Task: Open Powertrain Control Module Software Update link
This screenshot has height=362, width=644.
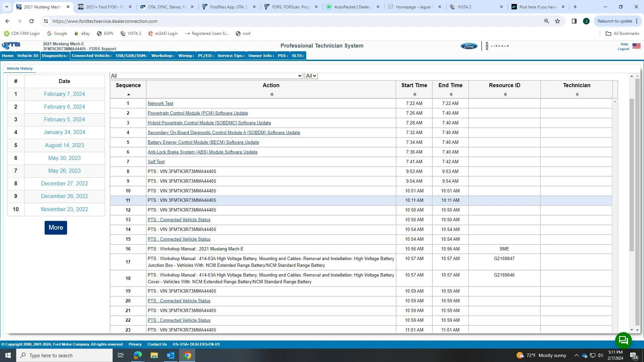Action: [198, 113]
